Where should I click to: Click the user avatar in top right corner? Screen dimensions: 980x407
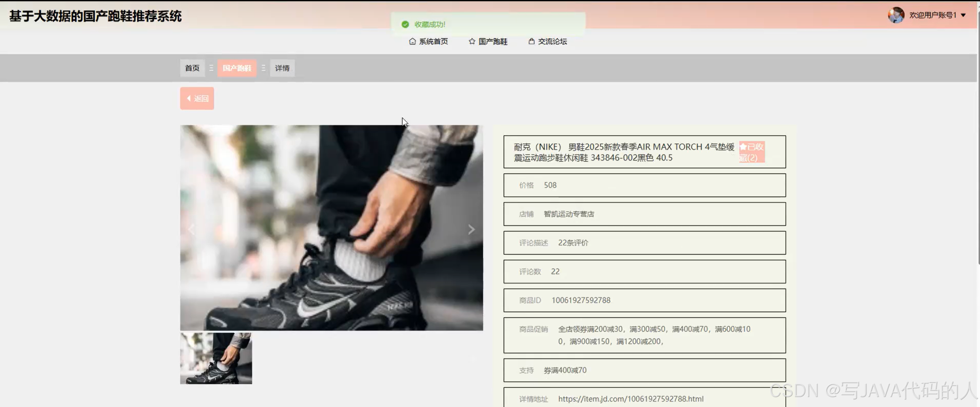(x=896, y=15)
